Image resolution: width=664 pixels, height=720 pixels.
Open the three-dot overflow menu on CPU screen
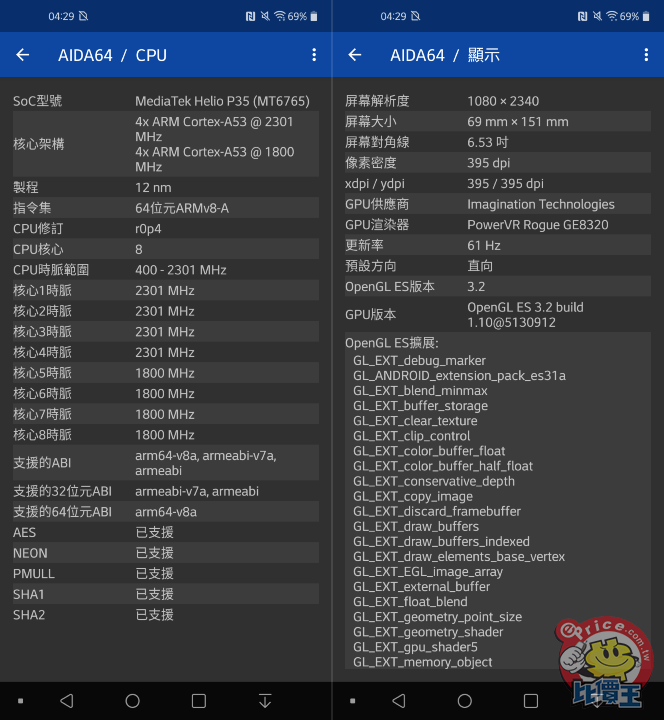314,55
